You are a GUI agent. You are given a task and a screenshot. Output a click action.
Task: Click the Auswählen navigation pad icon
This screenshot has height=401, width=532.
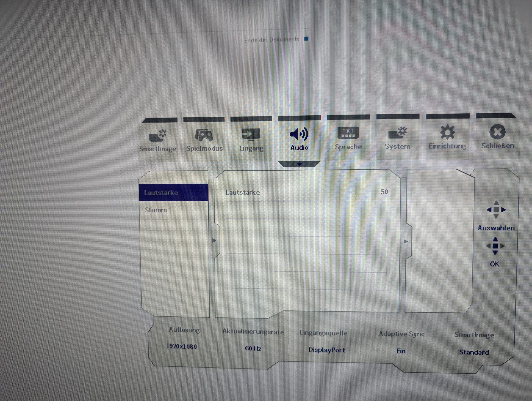[496, 210]
